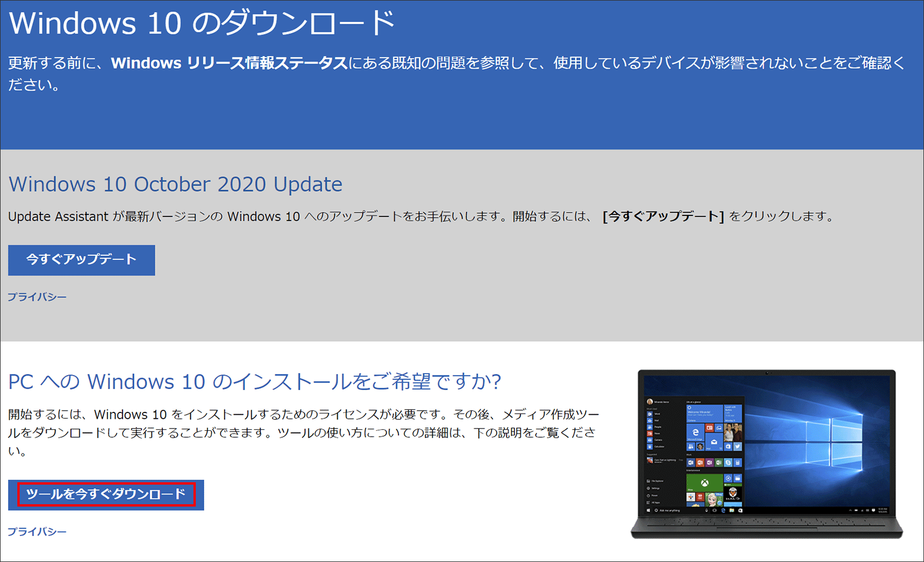Click the ツールを今すぐダウンロード button

(x=106, y=495)
